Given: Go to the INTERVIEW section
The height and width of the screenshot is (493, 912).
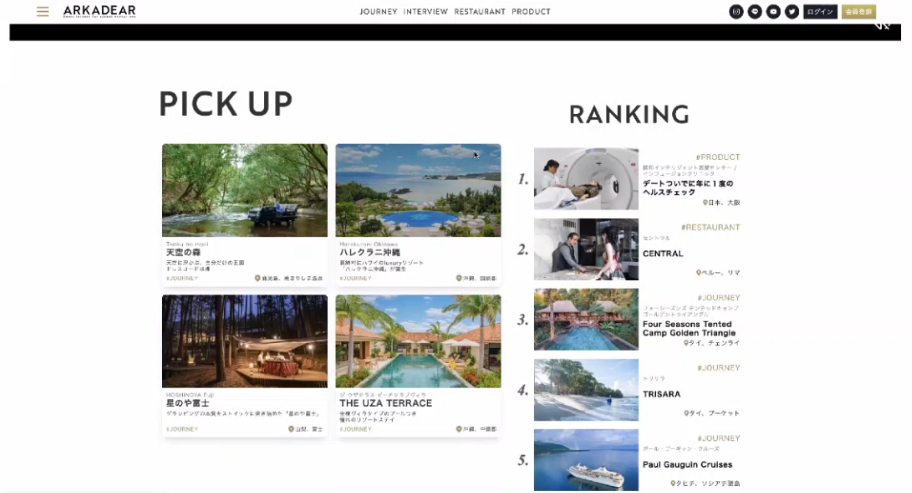Looking at the screenshot, I should pyautogui.click(x=425, y=12).
